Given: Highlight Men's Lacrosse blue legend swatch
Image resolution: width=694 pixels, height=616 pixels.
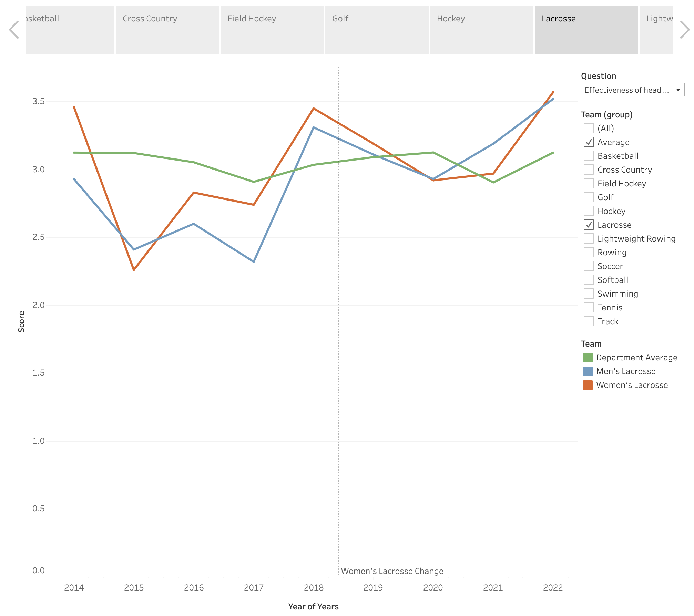Looking at the screenshot, I should [588, 371].
